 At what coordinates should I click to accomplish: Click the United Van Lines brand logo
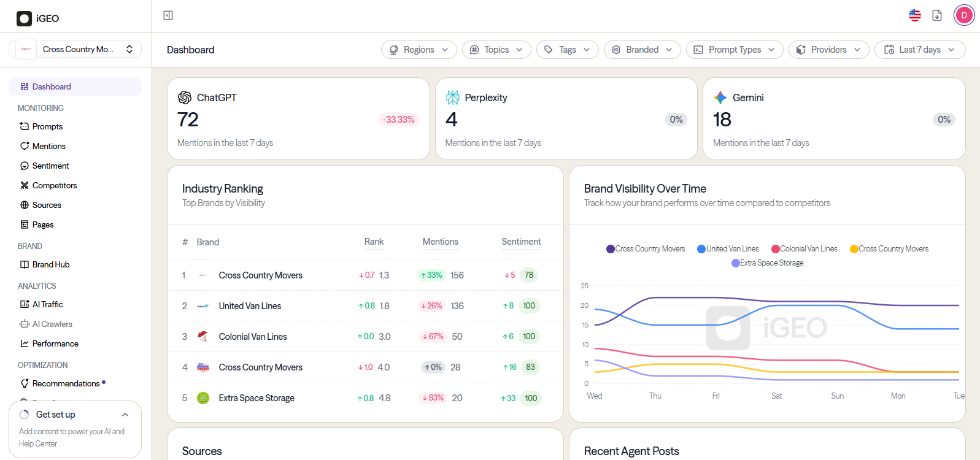click(x=203, y=306)
